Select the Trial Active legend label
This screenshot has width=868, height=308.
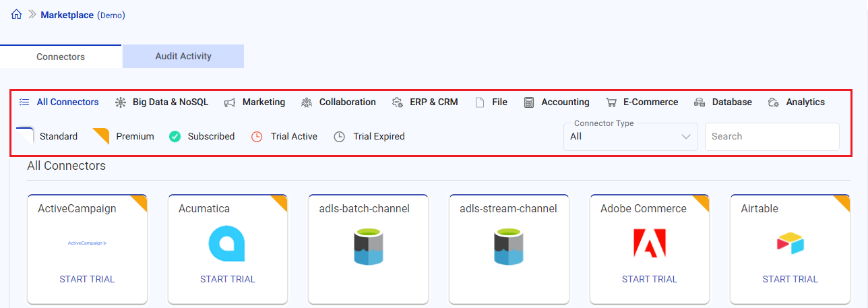[x=294, y=136]
